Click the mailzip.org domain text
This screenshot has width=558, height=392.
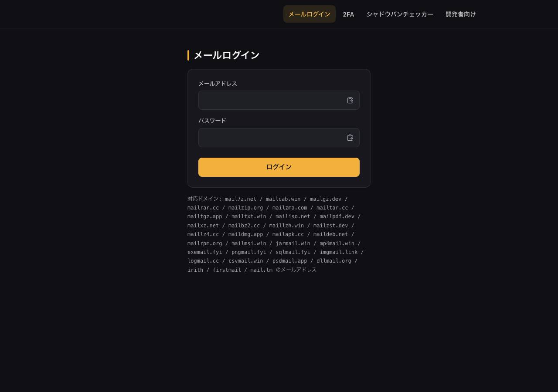[245, 208]
